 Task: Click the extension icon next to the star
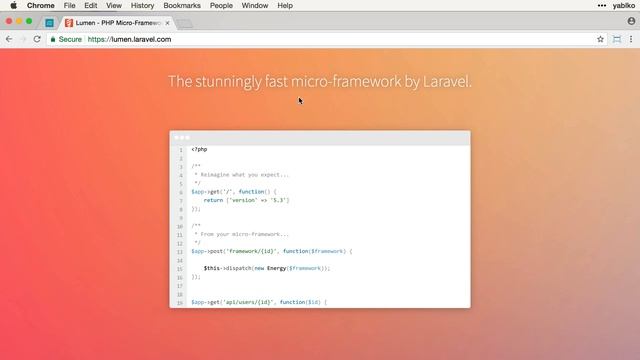coord(617,39)
